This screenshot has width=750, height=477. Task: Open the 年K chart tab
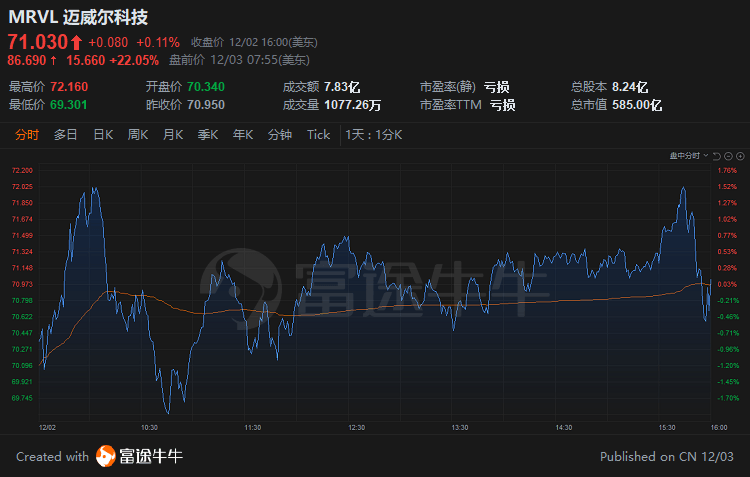(x=243, y=135)
